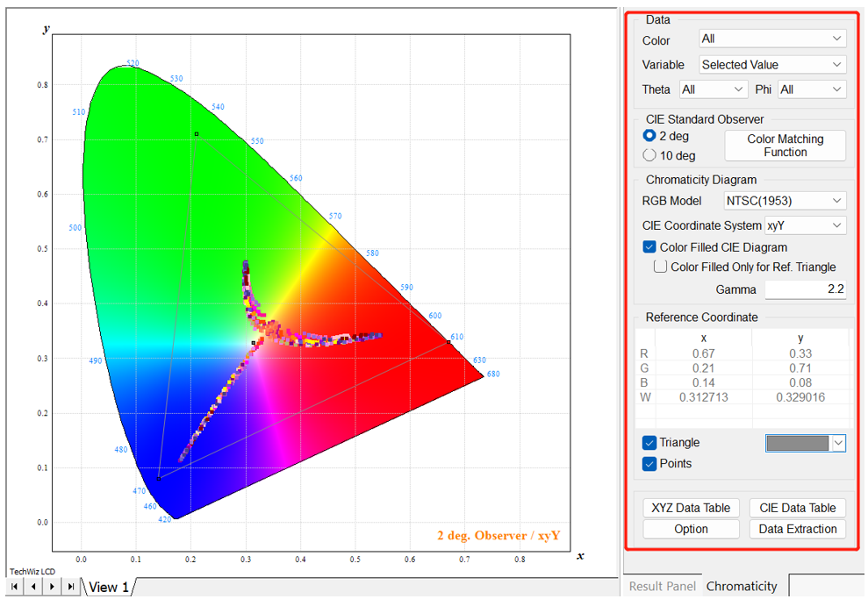This screenshot has width=868, height=599.
Task: Open the Color dropdown
Action: point(772,39)
